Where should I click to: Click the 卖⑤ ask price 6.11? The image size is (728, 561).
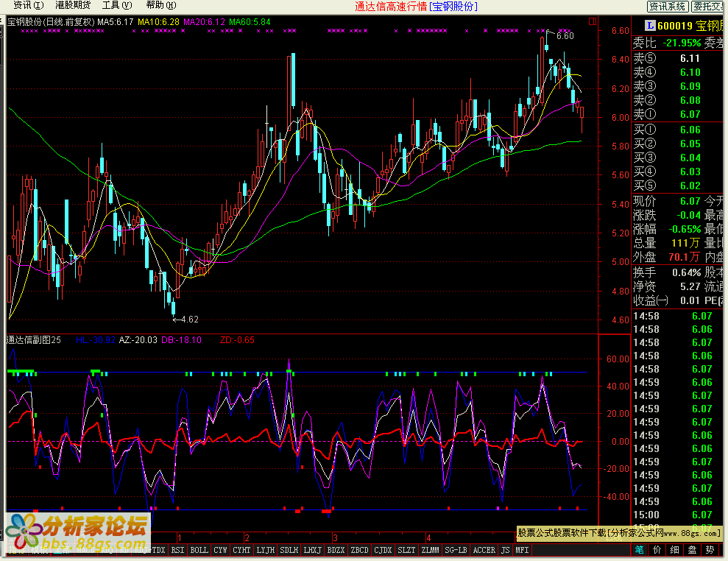[690, 58]
